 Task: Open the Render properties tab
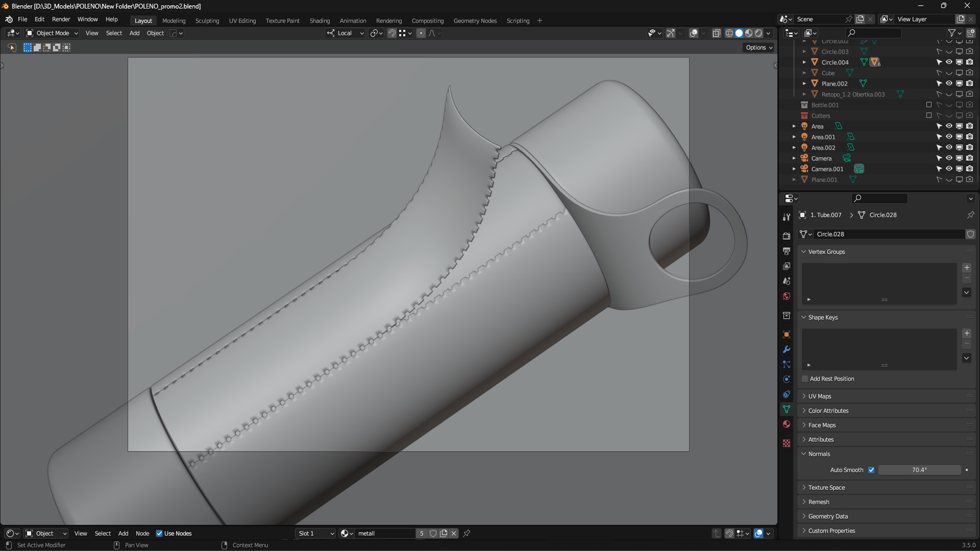[787, 236]
